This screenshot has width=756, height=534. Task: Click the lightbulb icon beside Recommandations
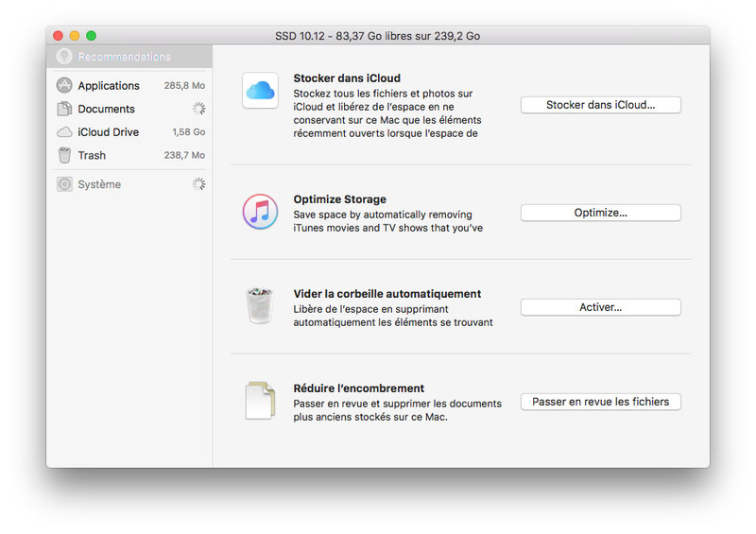coord(64,57)
